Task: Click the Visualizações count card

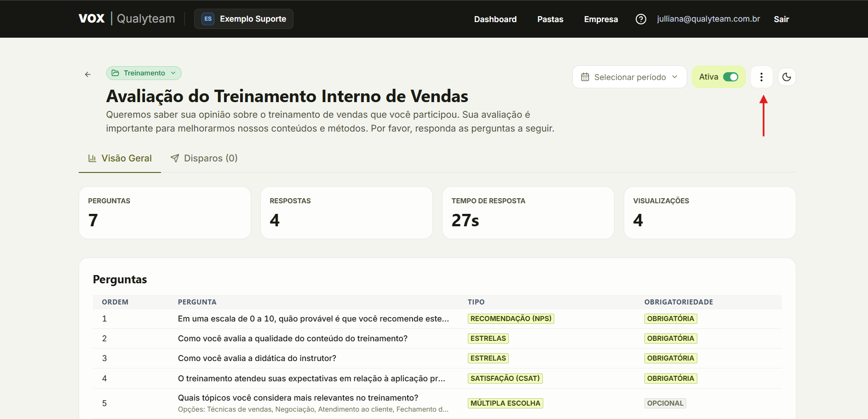Action: 710,212
